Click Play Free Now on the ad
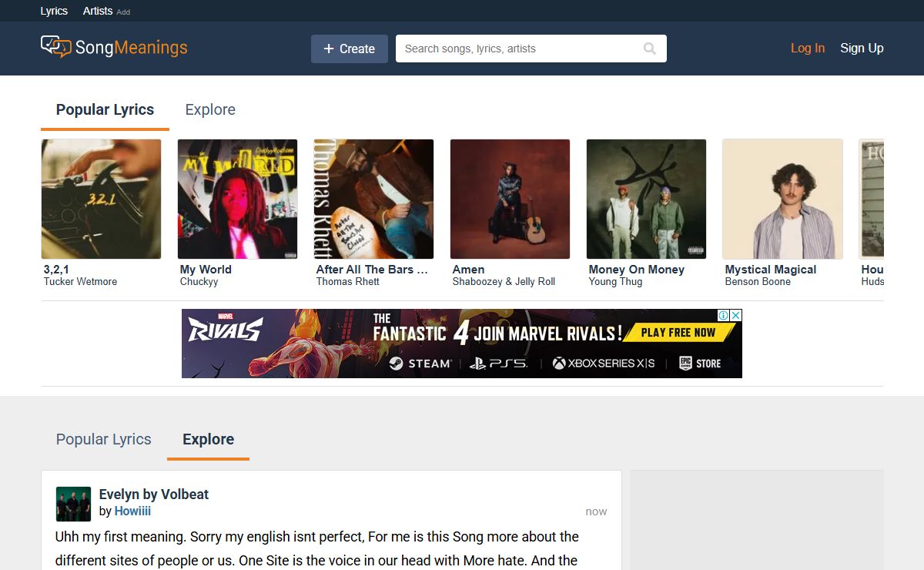This screenshot has height=570, width=924. 678,333
